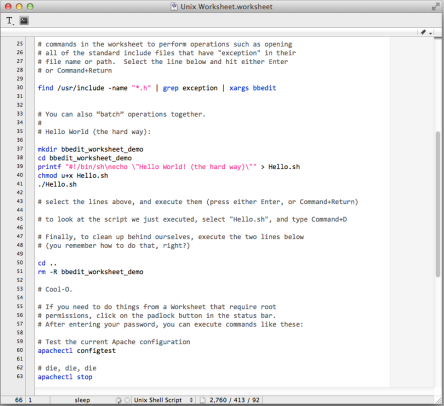Click "xargs" on line 30
The image size is (444, 406).
tap(239, 88)
